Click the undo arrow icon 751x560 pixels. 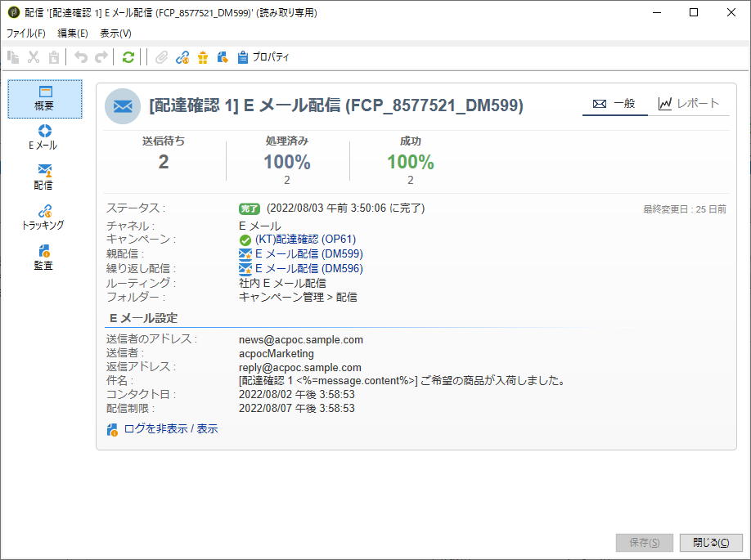81,57
